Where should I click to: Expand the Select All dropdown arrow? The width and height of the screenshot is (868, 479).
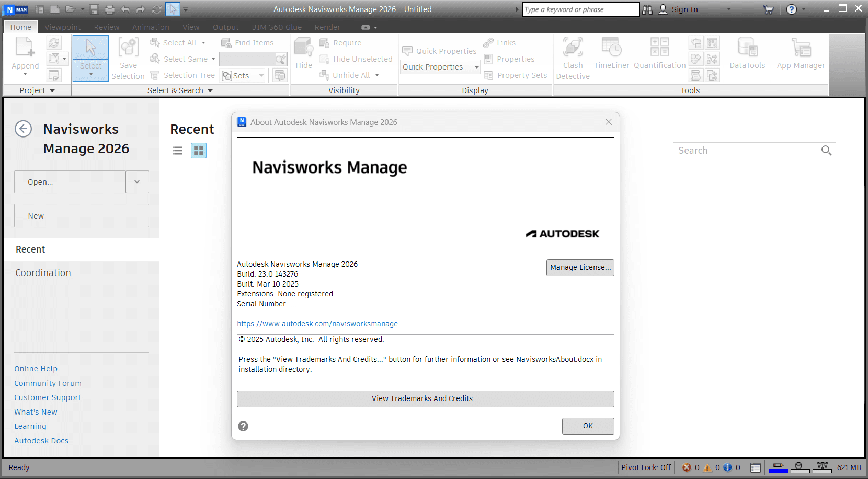[203, 43]
